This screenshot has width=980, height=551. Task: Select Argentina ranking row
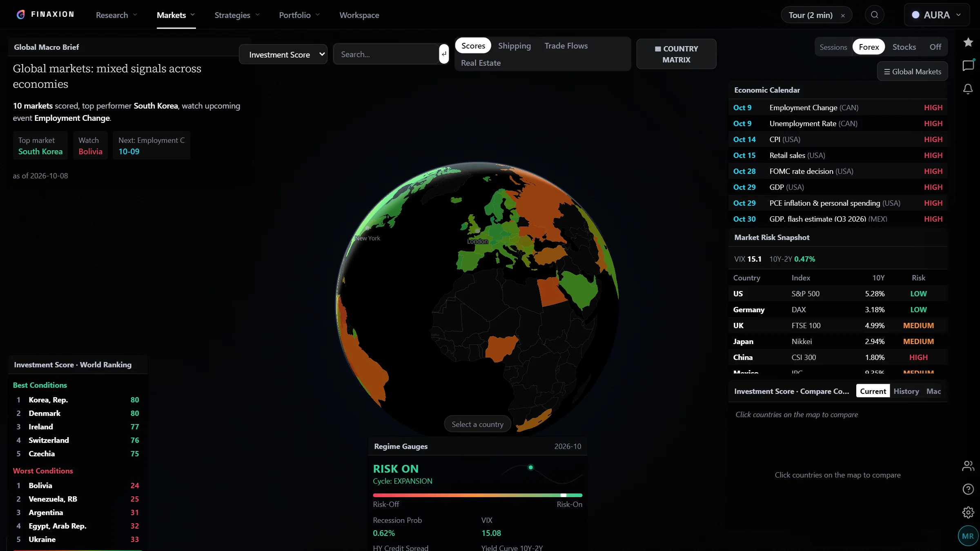tap(78, 512)
